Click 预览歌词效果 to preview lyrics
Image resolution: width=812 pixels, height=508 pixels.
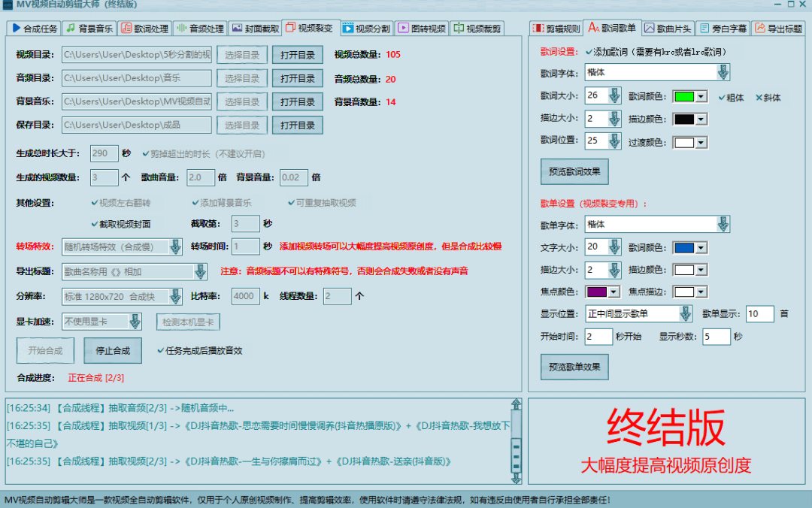pyautogui.click(x=574, y=171)
